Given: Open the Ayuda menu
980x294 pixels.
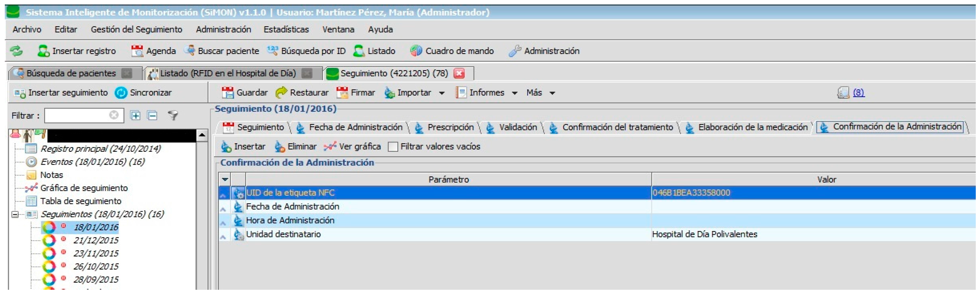Looking at the screenshot, I should click(380, 30).
